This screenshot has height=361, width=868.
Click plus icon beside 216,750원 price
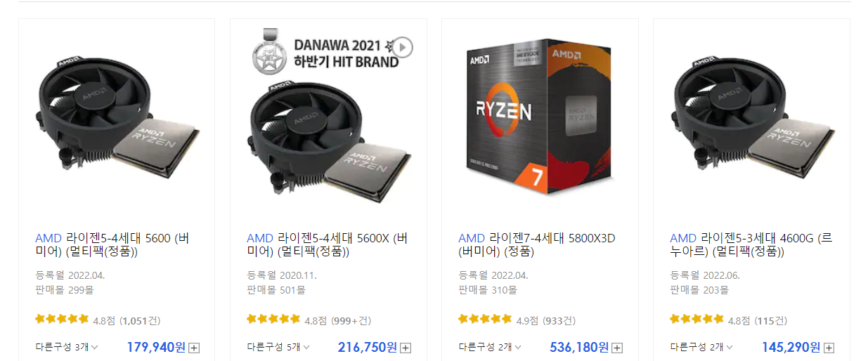click(x=406, y=348)
